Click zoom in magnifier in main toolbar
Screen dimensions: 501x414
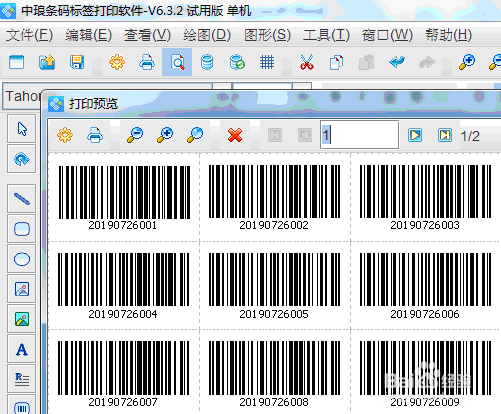click(x=467, y=62)
